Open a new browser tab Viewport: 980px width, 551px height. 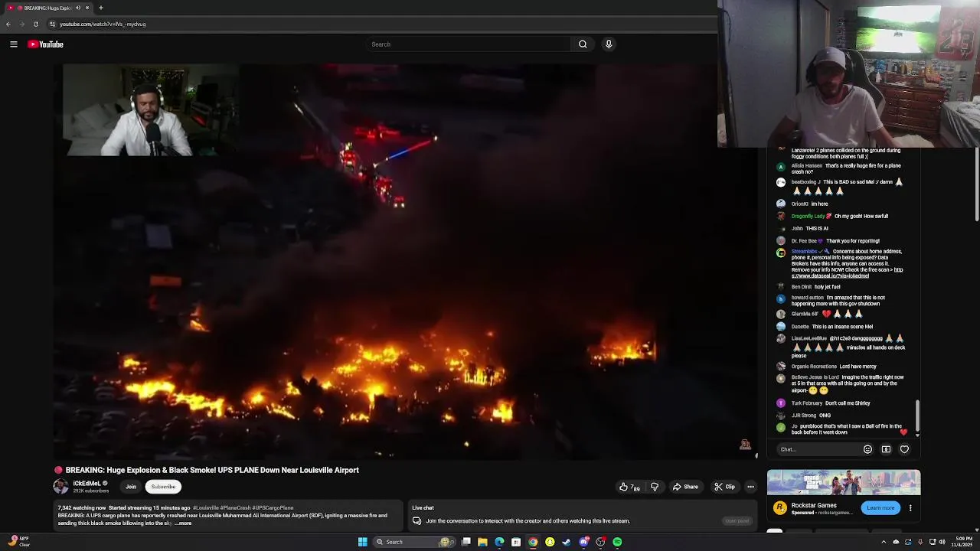[x=101, y=8]
